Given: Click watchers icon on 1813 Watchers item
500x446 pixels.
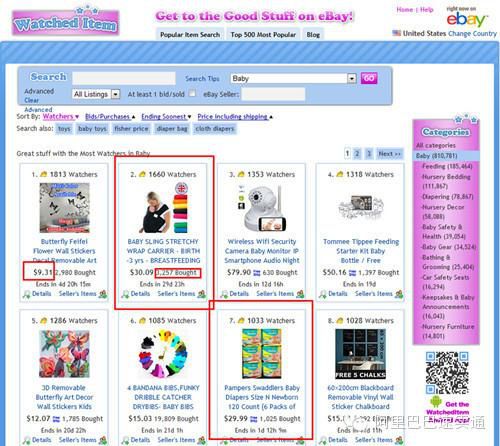Looking at the screenshot, I should click(x=44, y=174).
